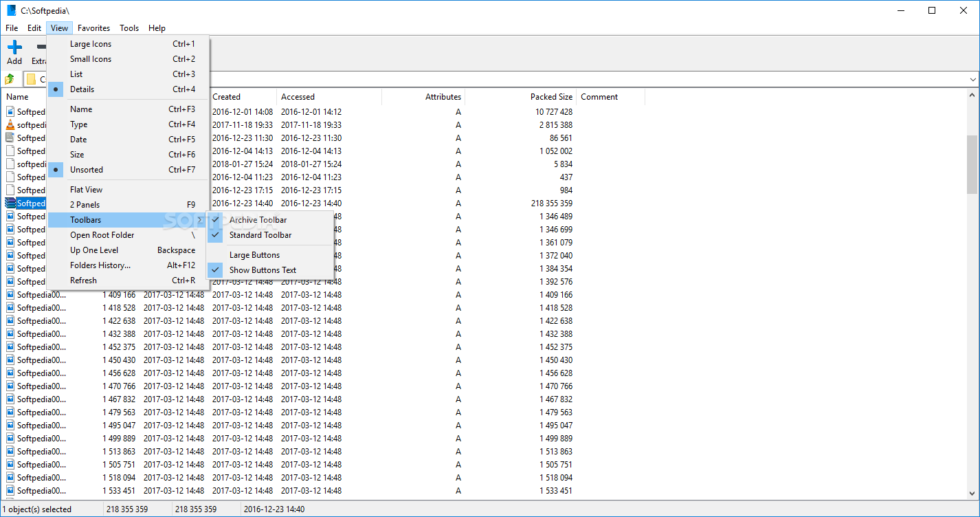This screenshot has width=980, height=517.
Task: Open the Help menu
Action: [x=157, y=28]
